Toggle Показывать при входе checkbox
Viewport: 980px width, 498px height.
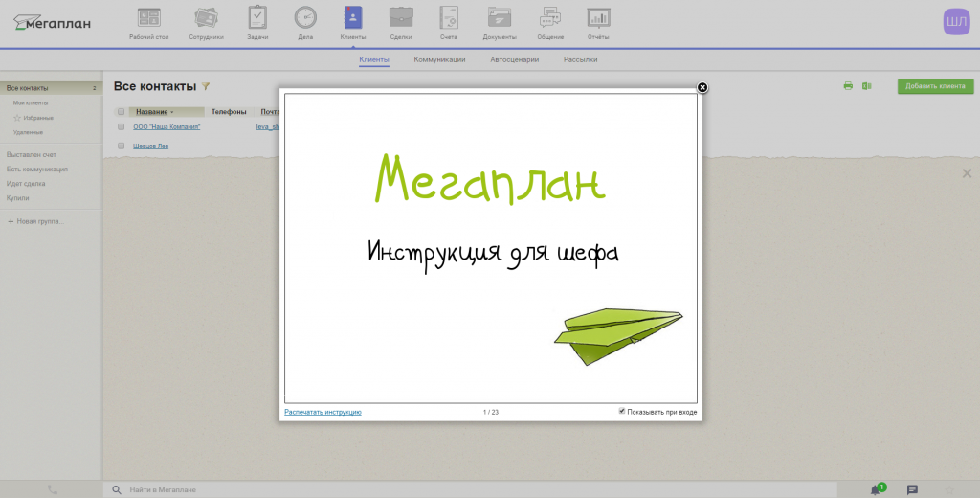pyautogui.click(x=622, y=411)
